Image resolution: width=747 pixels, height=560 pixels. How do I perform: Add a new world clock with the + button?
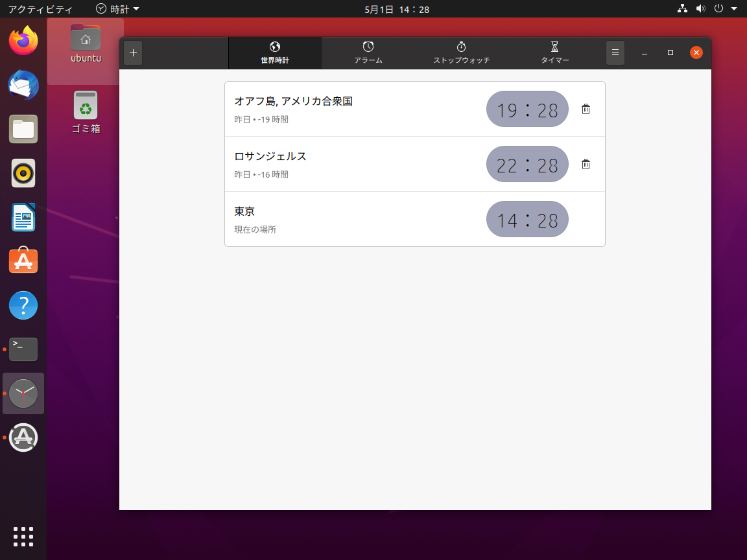click(x=133, y=52)
